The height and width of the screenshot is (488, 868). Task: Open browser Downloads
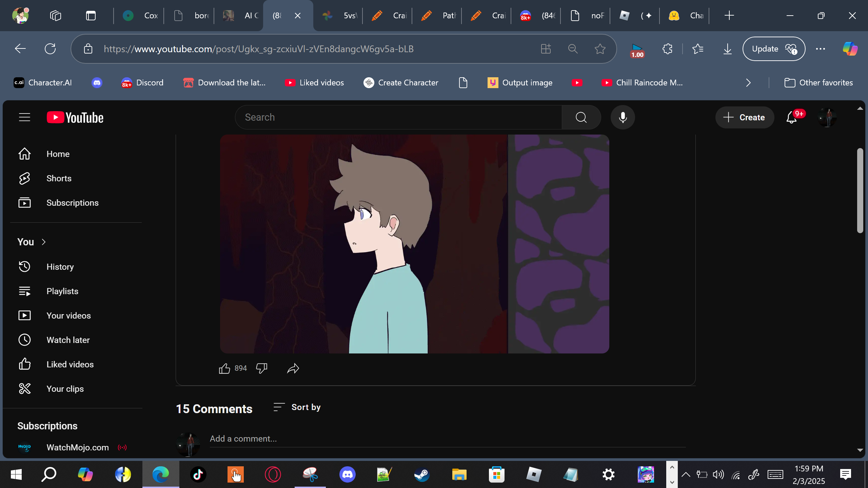728,49
